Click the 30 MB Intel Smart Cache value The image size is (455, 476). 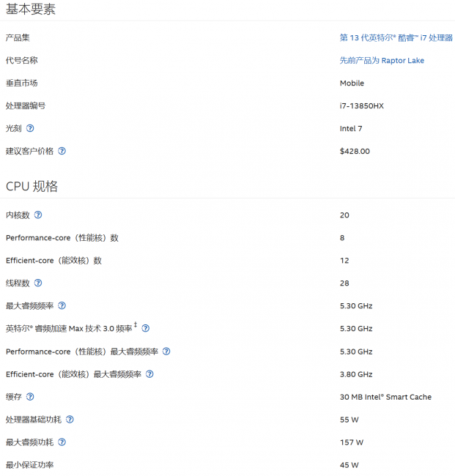tap(385, 397)
